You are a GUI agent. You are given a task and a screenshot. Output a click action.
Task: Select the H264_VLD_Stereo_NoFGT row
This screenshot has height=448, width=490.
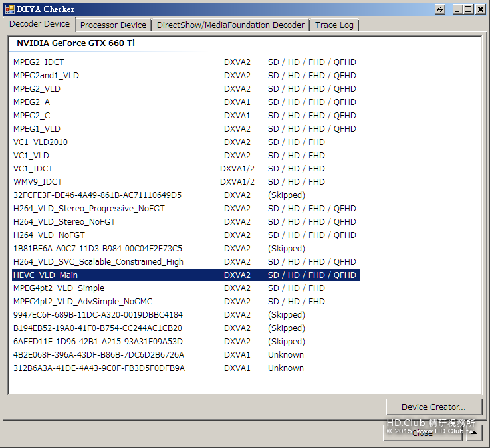click(186, 222)
